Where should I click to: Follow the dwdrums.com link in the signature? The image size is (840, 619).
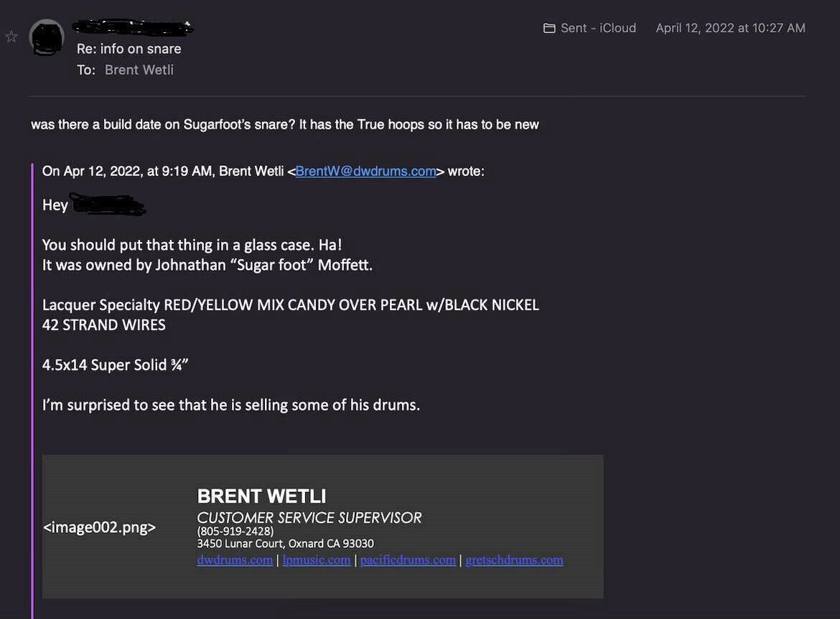pos(235,560)
